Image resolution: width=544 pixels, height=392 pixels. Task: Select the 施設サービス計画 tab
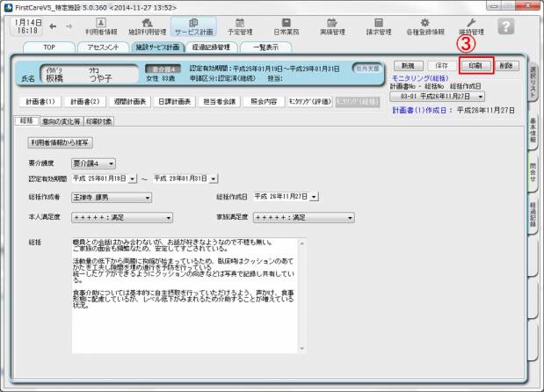pyautogui.click(x=157, y=47)
